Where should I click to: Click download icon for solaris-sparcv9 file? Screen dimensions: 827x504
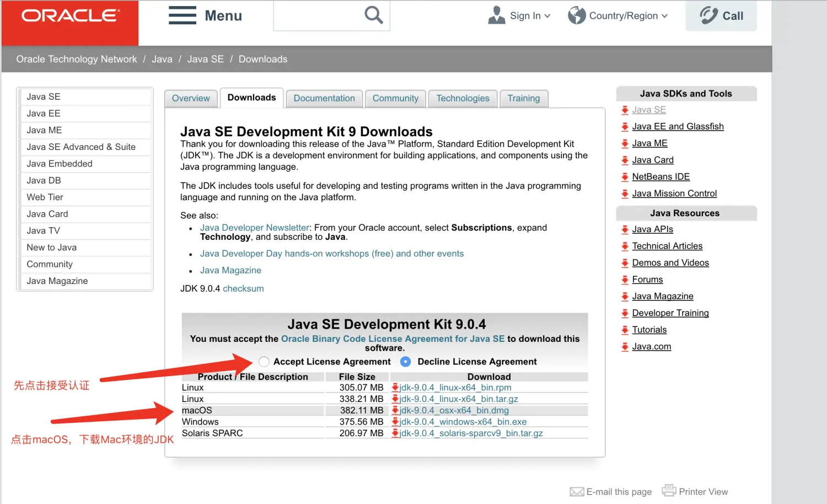coord(395,433)
